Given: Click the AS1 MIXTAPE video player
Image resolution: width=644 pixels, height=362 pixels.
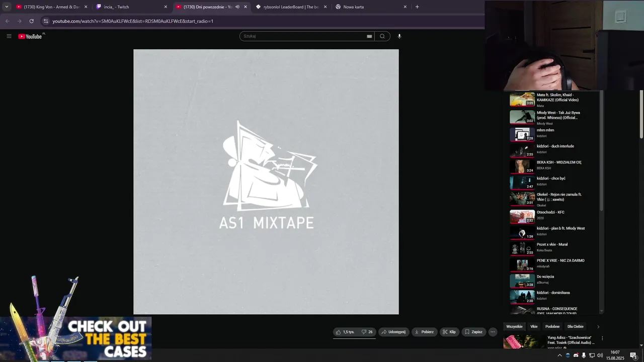Looking at the screenshot, I should click(x=266, y=182).
